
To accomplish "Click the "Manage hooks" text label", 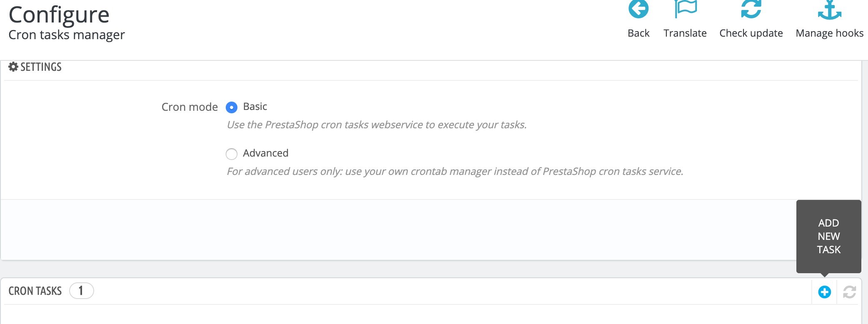I will pos(829,33).
